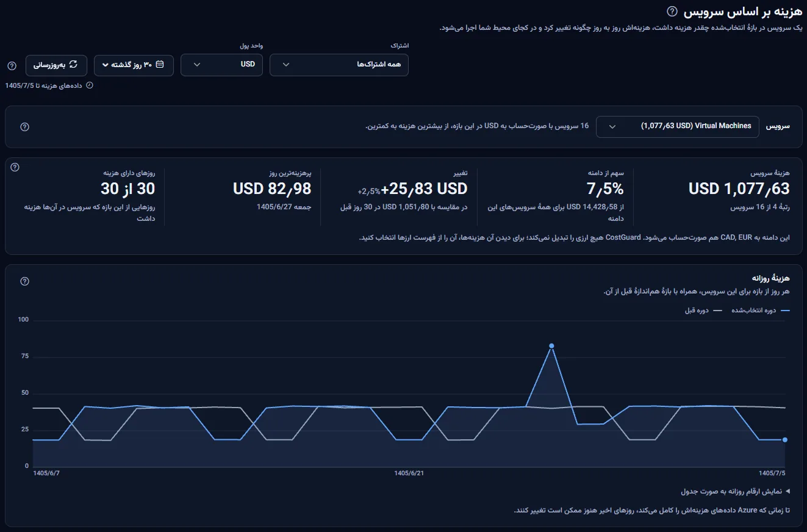Click the date جمعه 1405/6/27

(284, 207)
